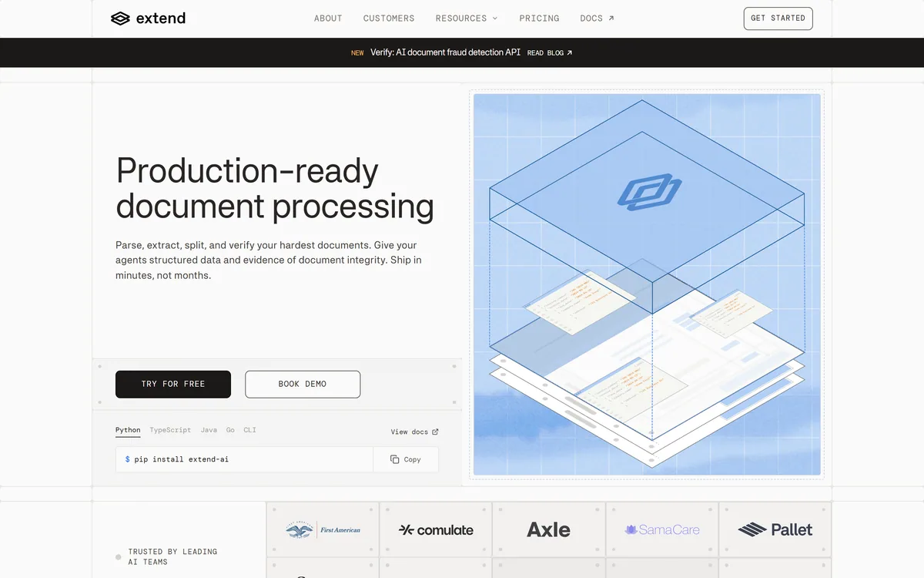Switch to the TypeScript tab
Image resolution: width=924 pixels, height=578 pixels.
click(170, 430)
